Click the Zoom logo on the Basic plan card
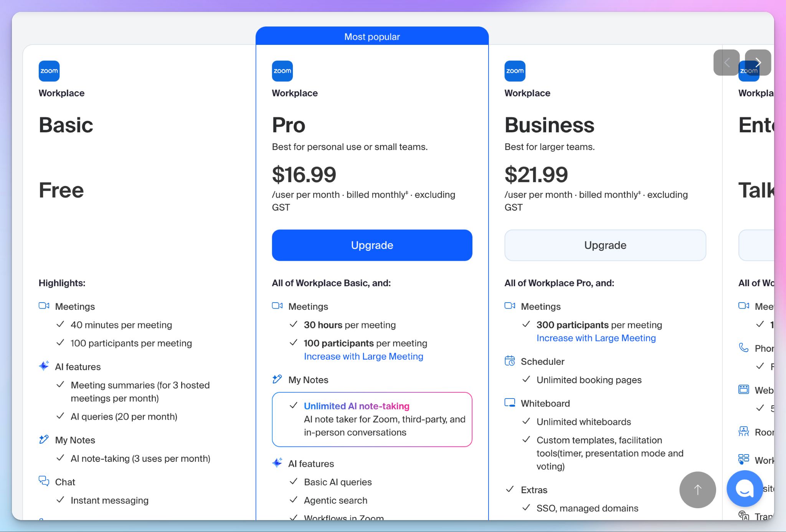Image resolution: width=786 pixels, height=532 pixels. tap(49, 71)
